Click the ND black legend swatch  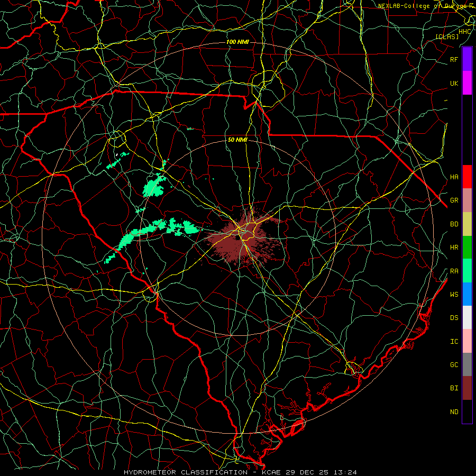(x=467, y=411)
